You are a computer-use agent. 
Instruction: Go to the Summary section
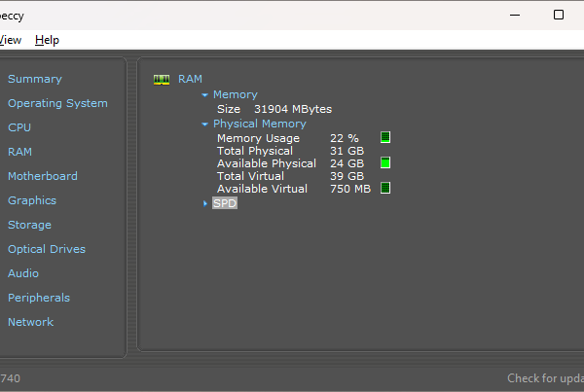point(34,79)
